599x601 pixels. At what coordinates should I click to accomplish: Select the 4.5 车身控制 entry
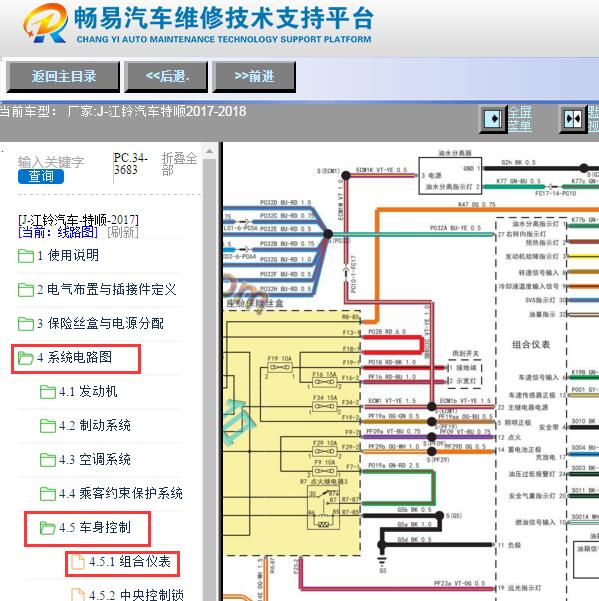pos(95,528)
